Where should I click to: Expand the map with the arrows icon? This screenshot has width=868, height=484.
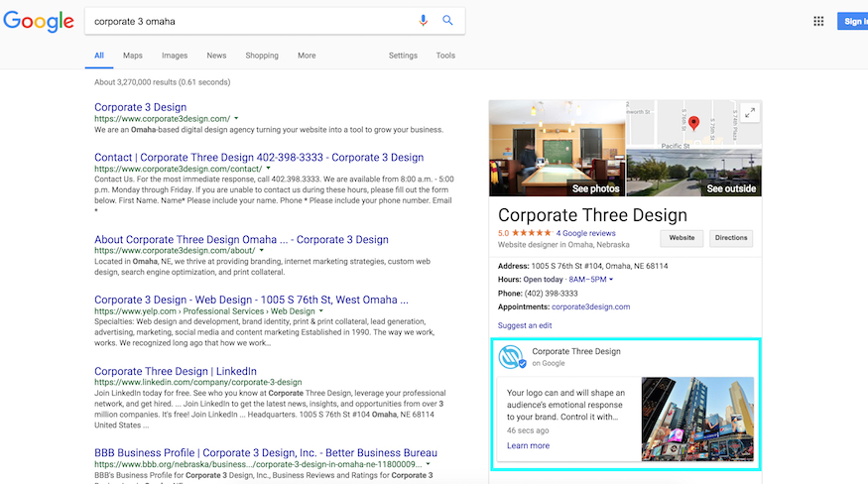(x=749, y=113)
